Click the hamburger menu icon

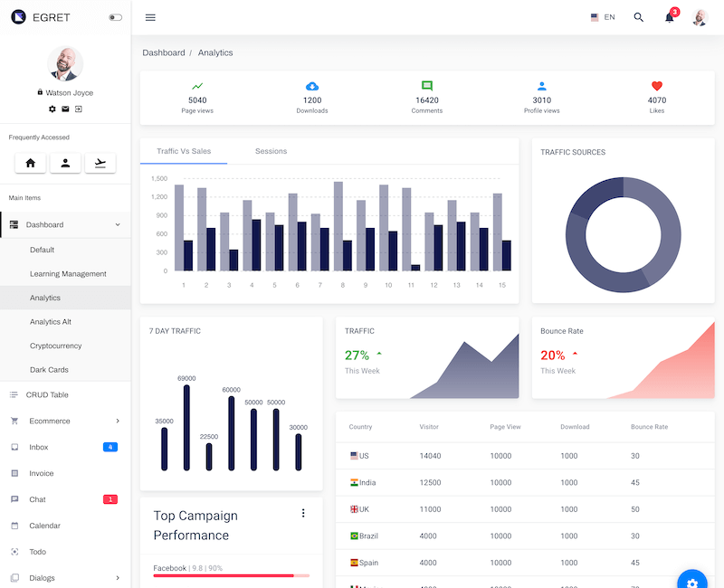click(x=150, y=17)
